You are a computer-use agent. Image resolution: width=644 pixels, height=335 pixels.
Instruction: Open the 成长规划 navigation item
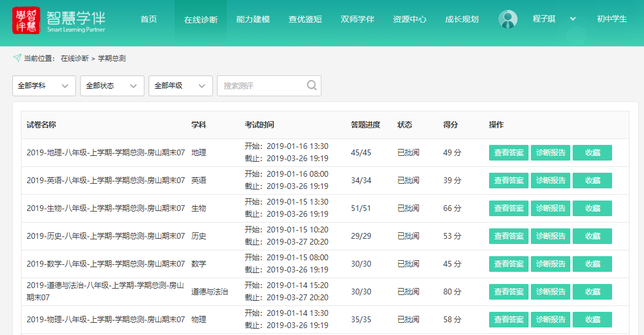[x=462, y=19]
